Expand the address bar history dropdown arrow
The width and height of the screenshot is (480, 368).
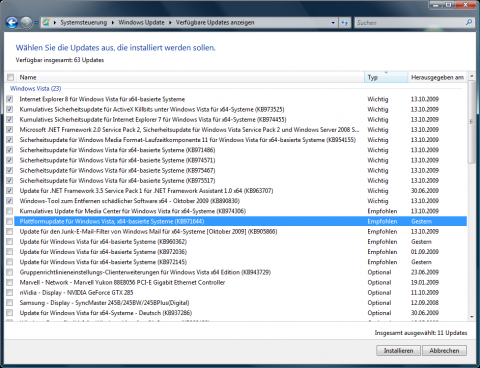[333, 23]
